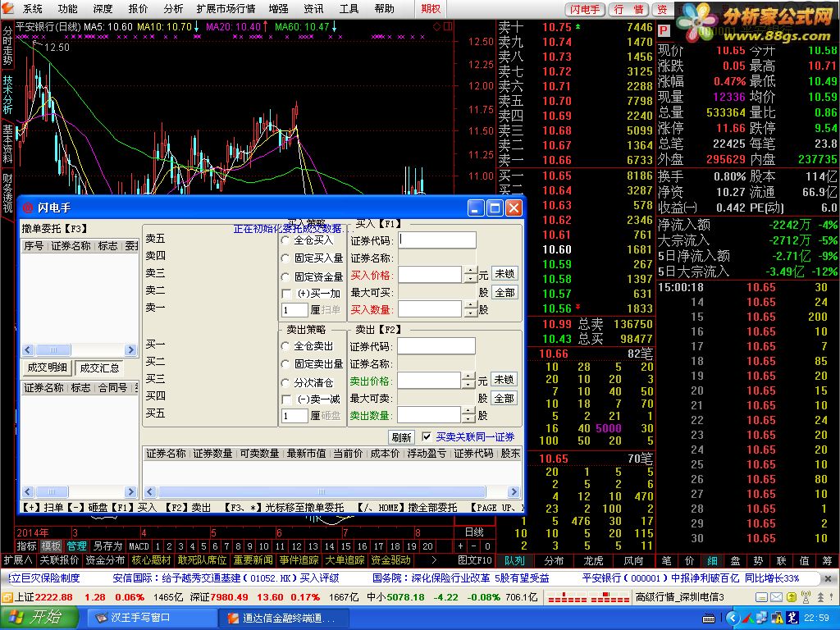
Task: Click the 技术分析 side tab
Action: [x=7, y=94]
